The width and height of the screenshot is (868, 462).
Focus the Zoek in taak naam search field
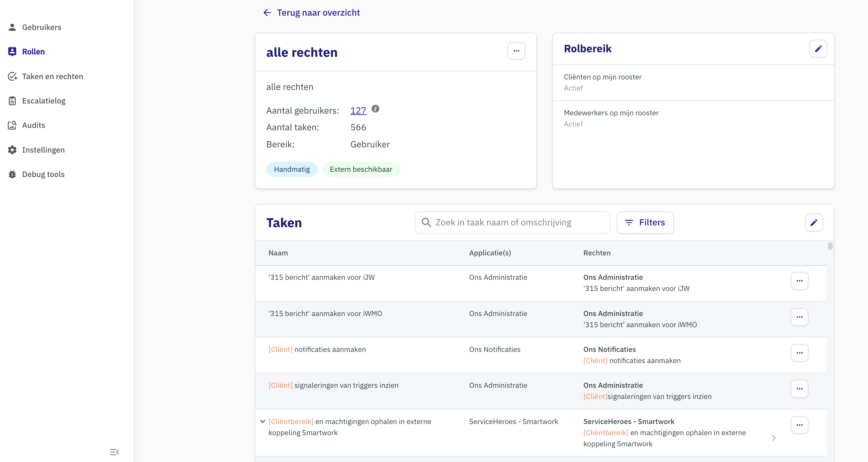coord(512,223)
